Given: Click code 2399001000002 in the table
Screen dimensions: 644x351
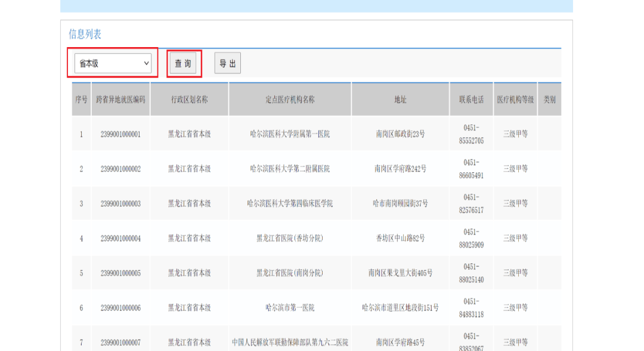Looking at the screenshot, I should click(x=120, y=169).
